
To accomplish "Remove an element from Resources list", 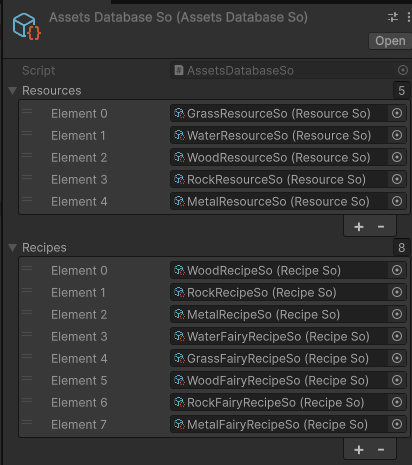I will [381, 227].
